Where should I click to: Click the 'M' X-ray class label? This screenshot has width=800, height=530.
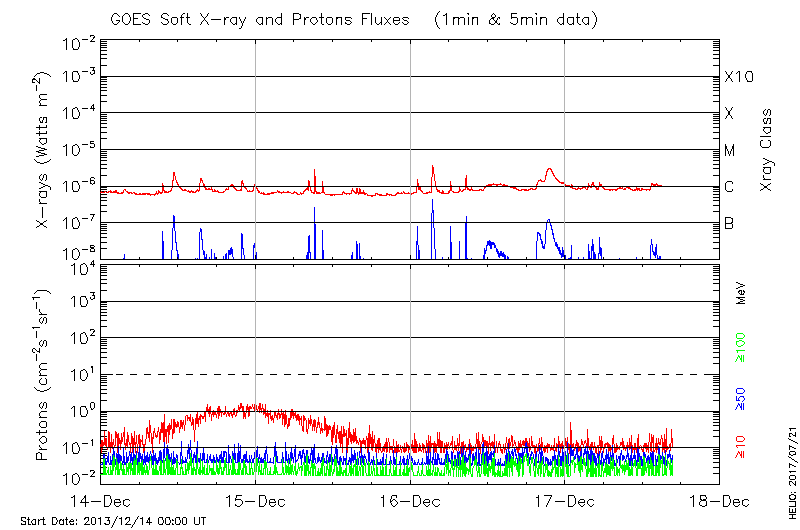click(x=730, y=151)
